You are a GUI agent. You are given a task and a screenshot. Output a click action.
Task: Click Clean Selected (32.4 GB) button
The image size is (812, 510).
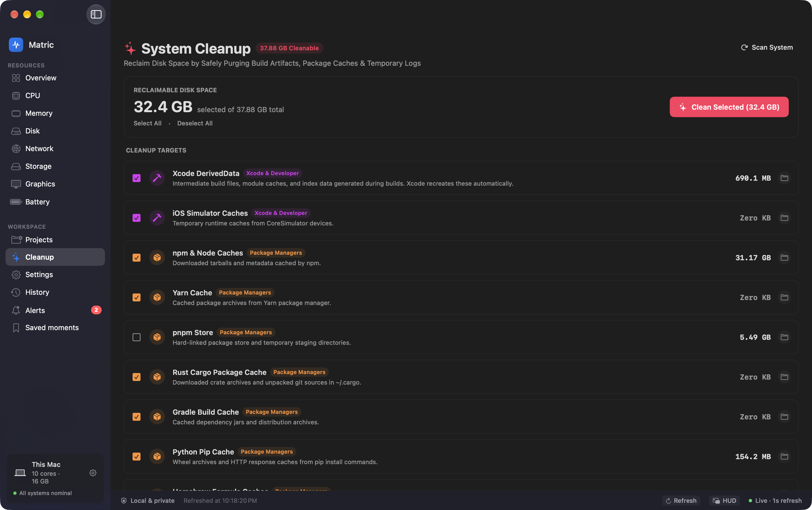pyautogui.click(x=729, y=107)
